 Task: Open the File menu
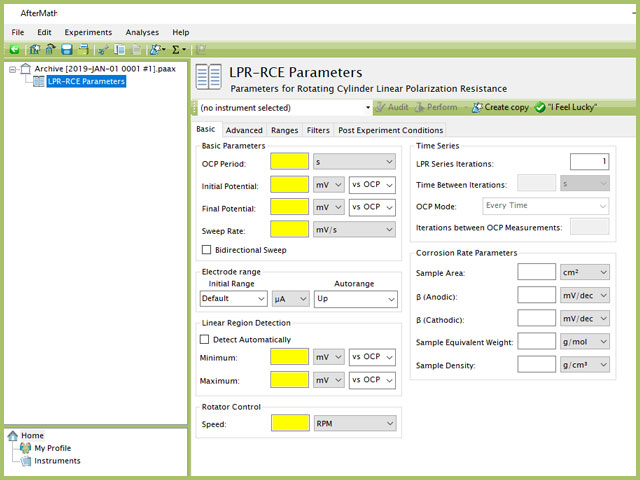pos(18,32)
